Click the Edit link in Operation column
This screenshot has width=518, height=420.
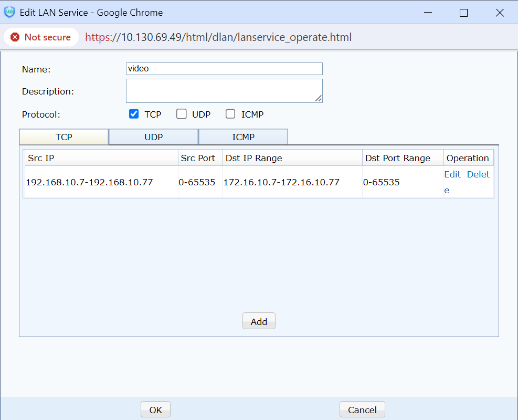[452, 174]
